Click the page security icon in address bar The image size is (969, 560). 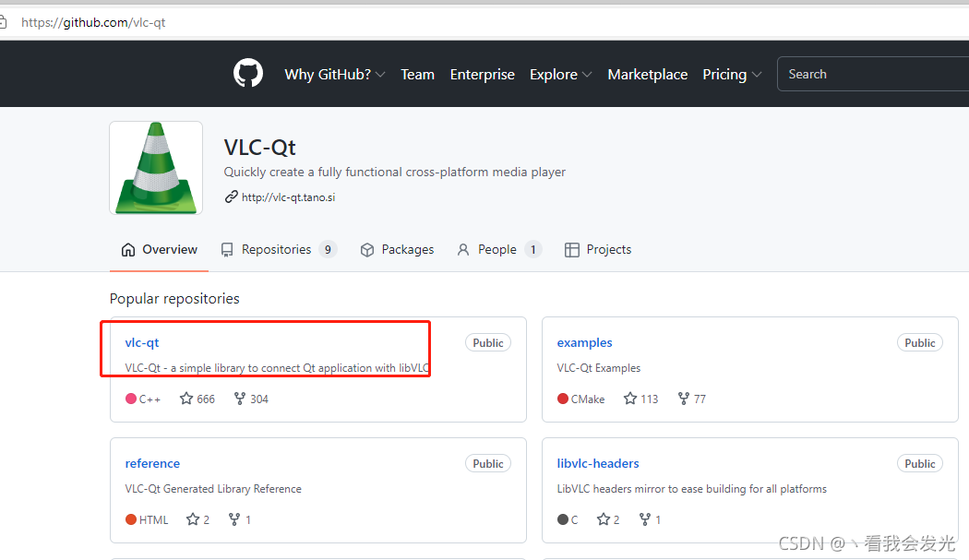coord(3,23)
